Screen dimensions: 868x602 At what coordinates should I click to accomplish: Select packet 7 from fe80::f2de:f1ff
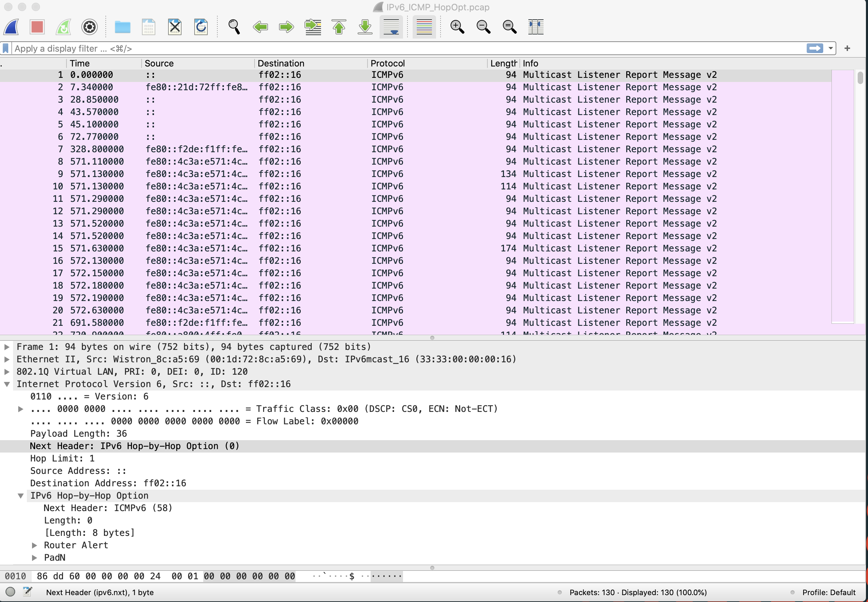196,149
